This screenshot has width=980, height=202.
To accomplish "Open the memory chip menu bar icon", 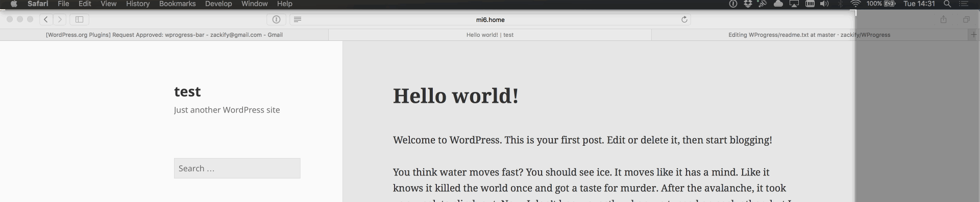I will tap(810, 4).
